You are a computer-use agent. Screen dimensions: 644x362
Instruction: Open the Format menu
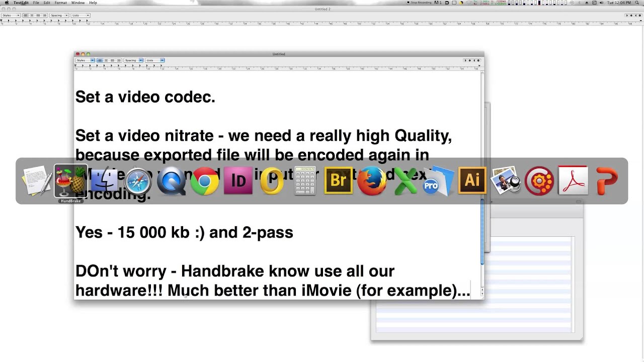click(61, 3)
